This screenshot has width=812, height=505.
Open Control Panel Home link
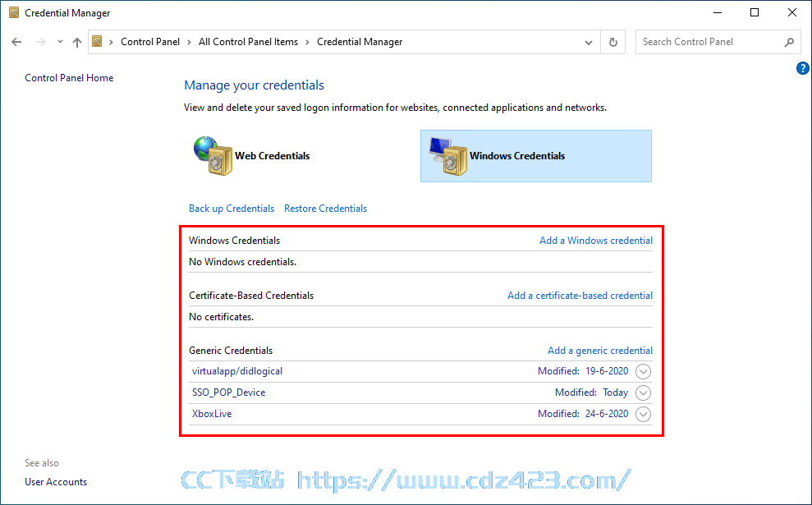point(69,78)
